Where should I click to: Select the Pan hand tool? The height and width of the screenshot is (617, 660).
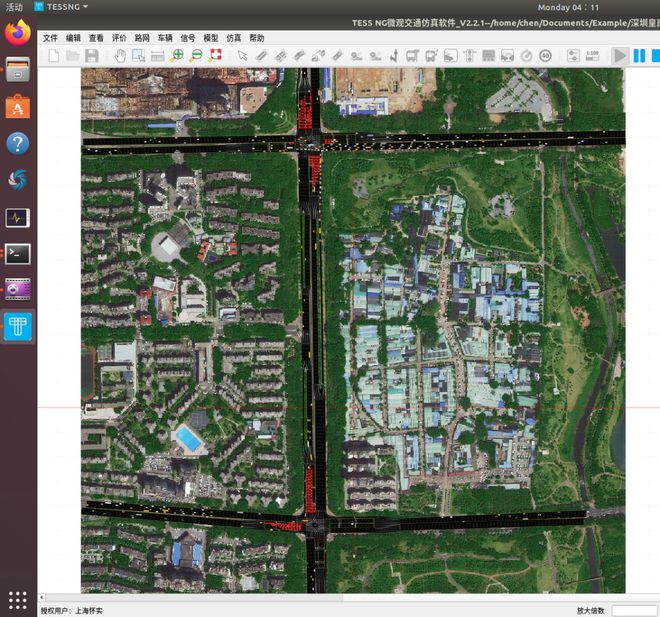pyautogui.click(x=120, y=56)
